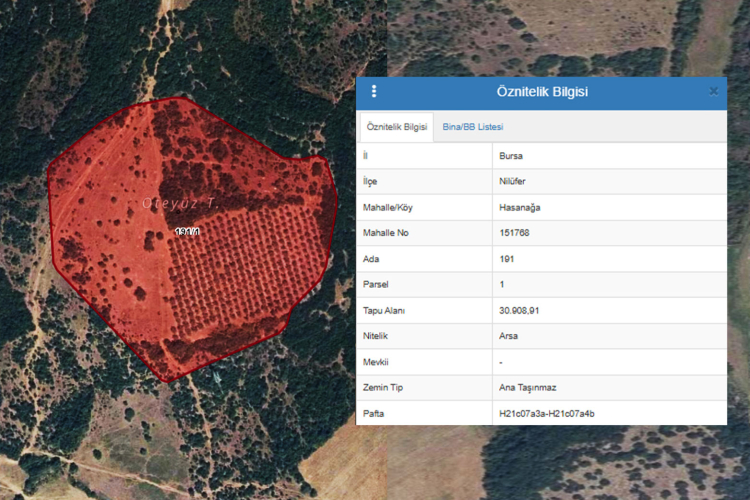Click the Parsel value 1
The image size is (750, 500).
coord(502,285)
